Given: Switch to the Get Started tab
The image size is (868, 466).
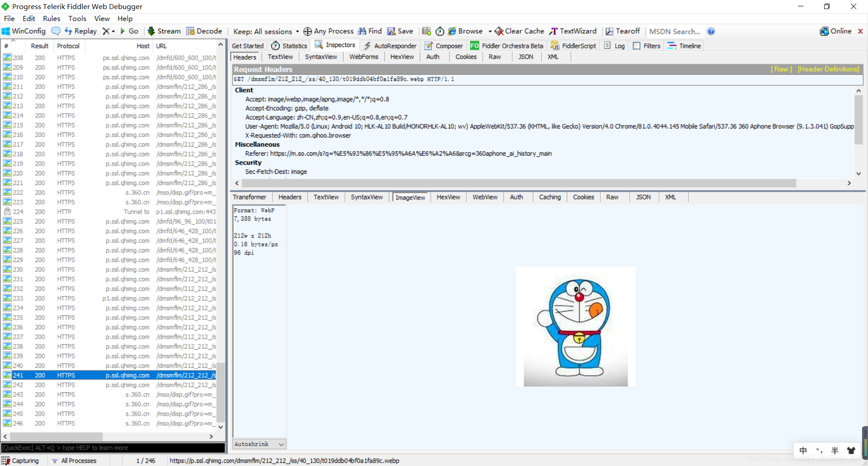Looking at the screenshot, I should pos(247,46).
